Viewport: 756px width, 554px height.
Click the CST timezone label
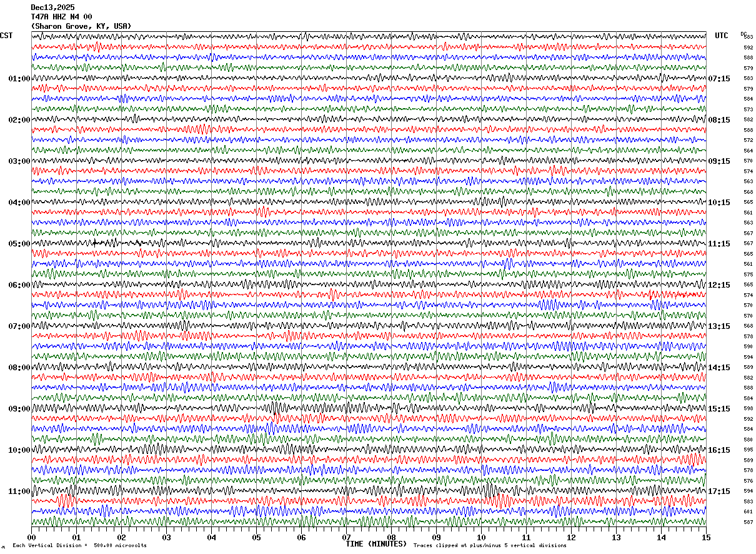tap(6, 36)
